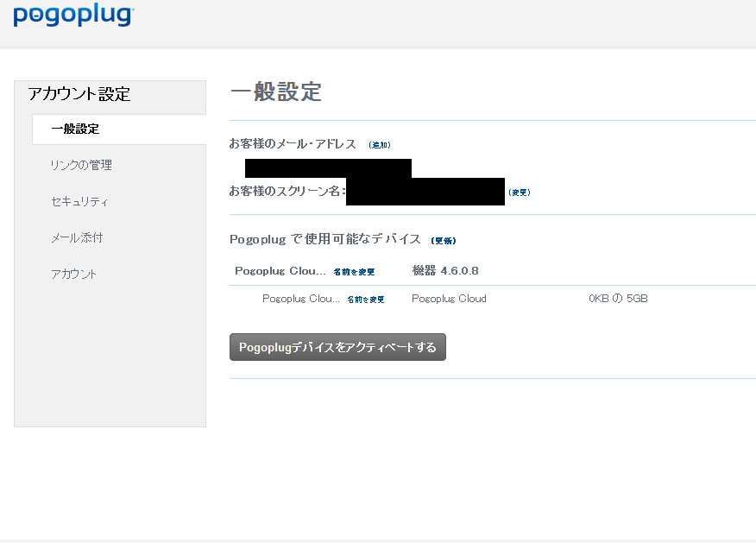Click the 一般設定 page heading
756x543 pixels.
pyautogui.click(x=276, y=92)
